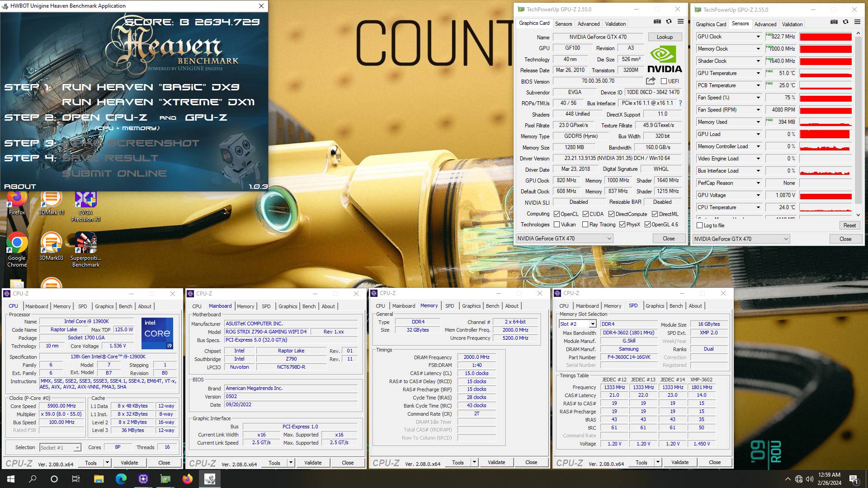Image resolution: width=868 pixels, height=488 pixels.
Task: Click the taskbar volume icon
Action: (810, 479)
